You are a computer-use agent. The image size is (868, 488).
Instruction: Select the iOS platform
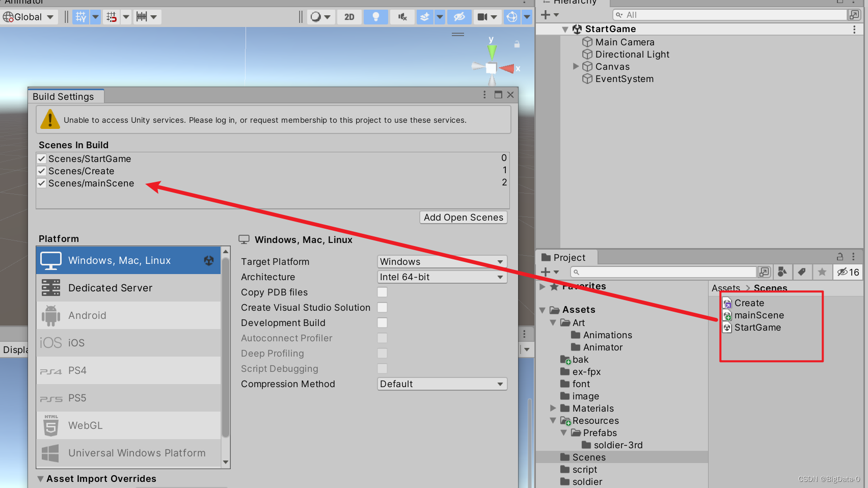[128, 343]
